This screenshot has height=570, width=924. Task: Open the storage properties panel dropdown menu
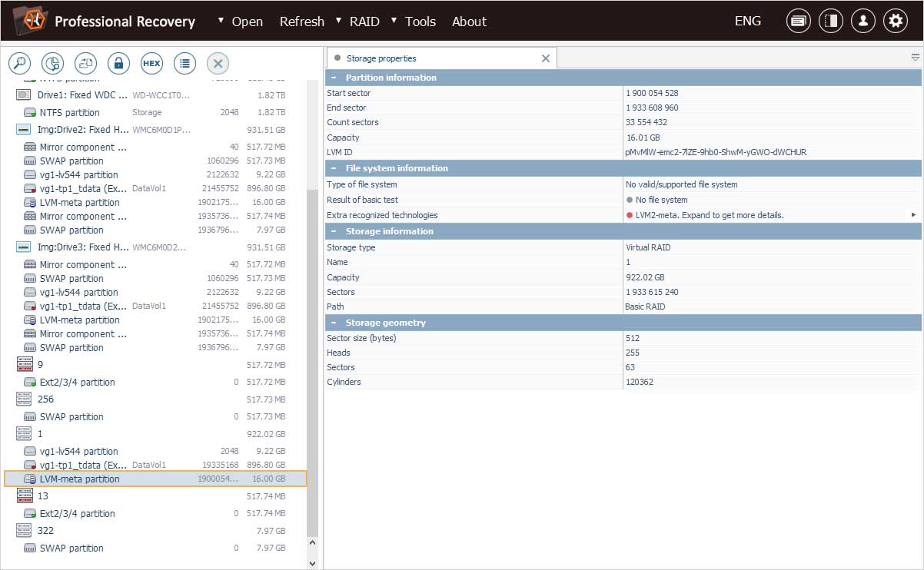(x=915, y=58)
